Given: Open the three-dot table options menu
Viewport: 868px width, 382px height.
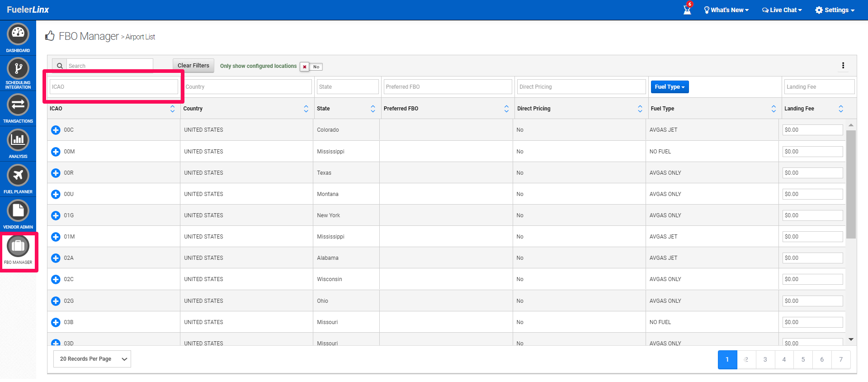Looking at the screenshot, I should (843, 66).
